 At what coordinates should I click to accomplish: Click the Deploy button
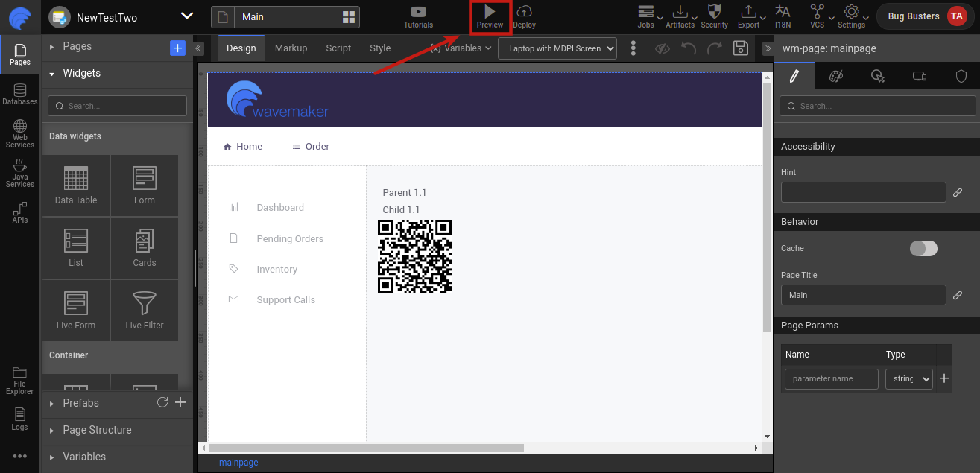pyautogui.click(x=524, y=16)
